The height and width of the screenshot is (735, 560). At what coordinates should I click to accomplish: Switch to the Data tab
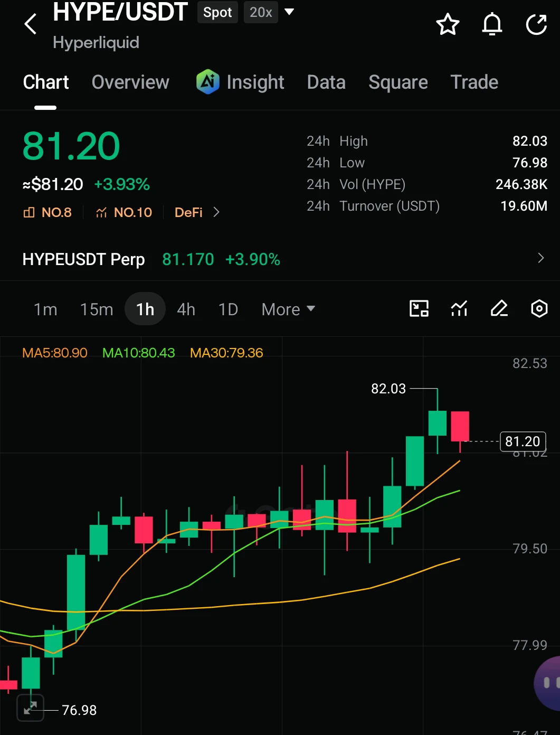click(x=326, y=82)
